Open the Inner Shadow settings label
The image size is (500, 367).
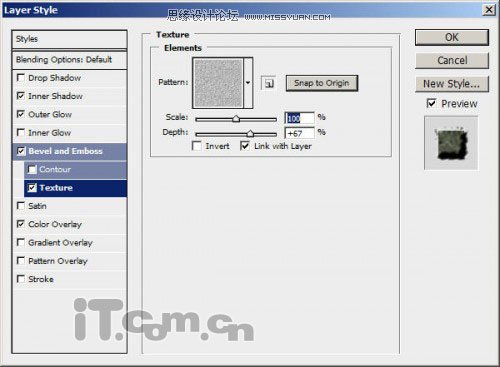[55, 96]
